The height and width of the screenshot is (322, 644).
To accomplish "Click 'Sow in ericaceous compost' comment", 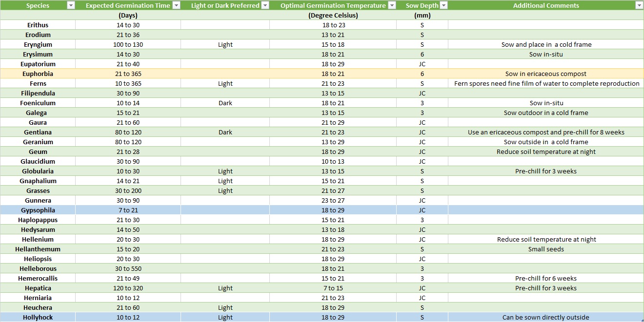I will (x=546, y=74).
